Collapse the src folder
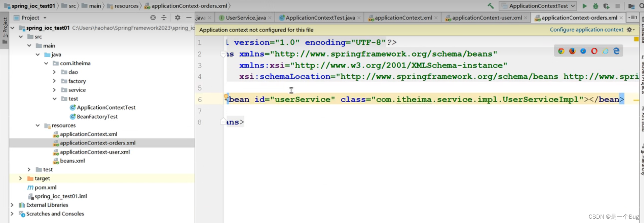Screen dimensions: 644x223 point(21,36)
